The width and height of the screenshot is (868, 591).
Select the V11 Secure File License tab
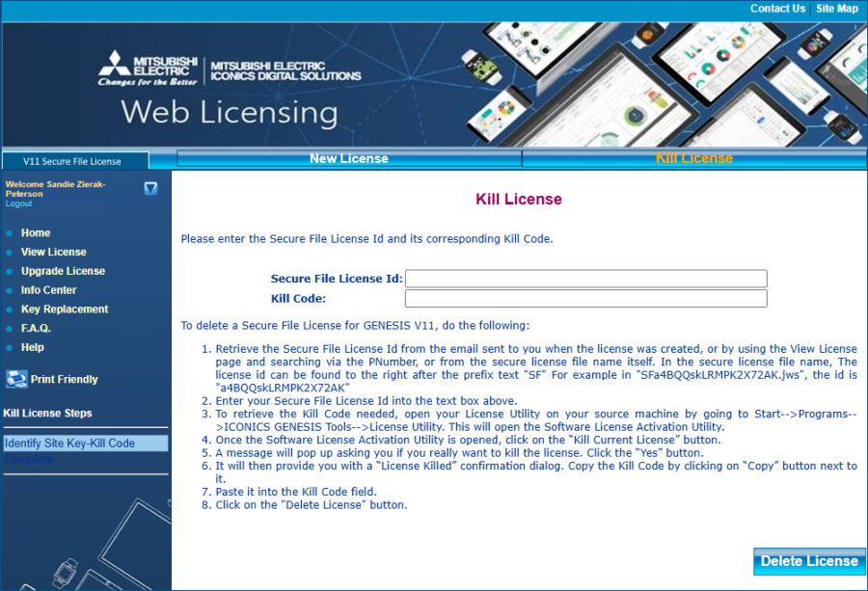[x=75, y=161]
